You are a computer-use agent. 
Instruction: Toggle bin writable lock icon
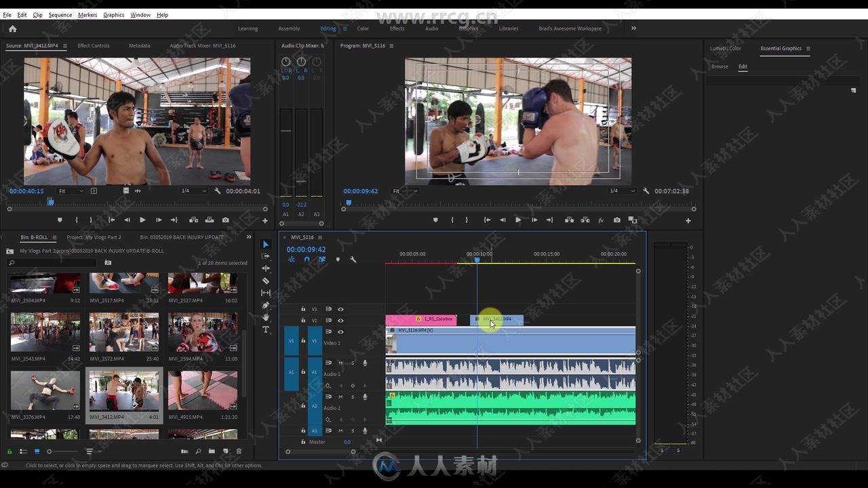click(x=9, y=451)
